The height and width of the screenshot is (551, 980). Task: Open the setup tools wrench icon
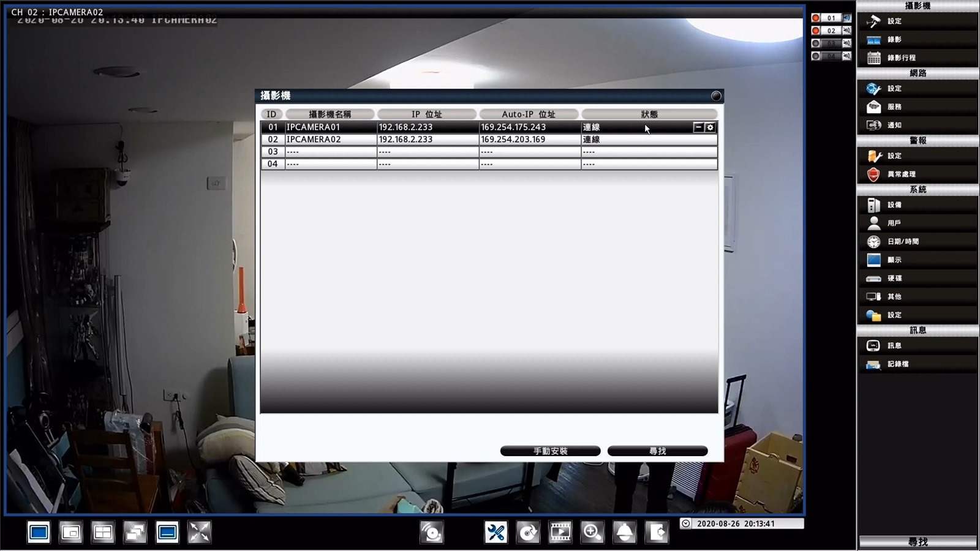[496, 532]
